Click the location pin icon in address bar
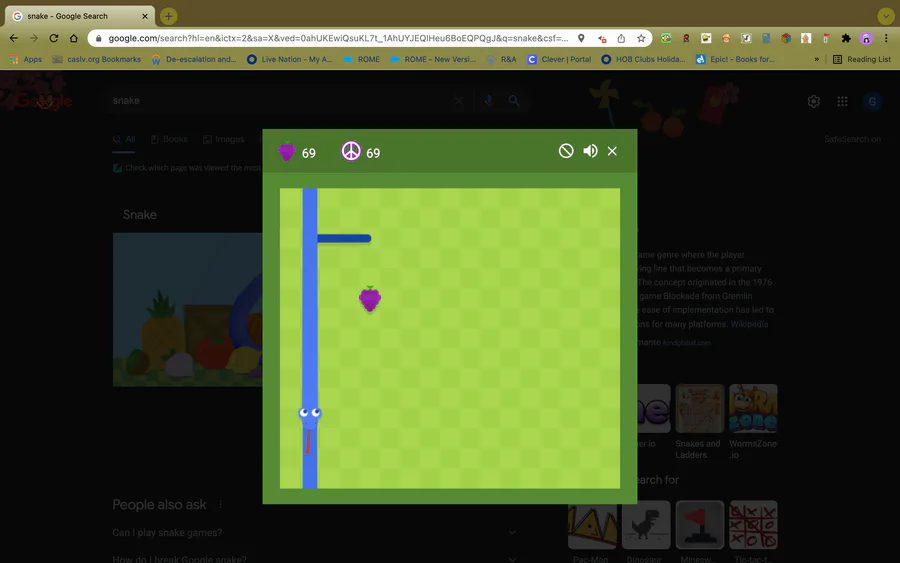900x563 pixels. point(581,38)
